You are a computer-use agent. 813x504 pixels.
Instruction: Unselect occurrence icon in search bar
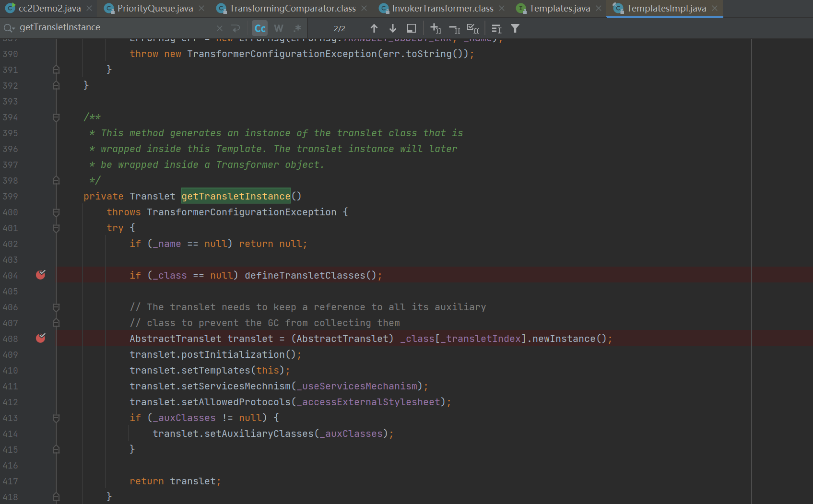(x=455, y=28)
